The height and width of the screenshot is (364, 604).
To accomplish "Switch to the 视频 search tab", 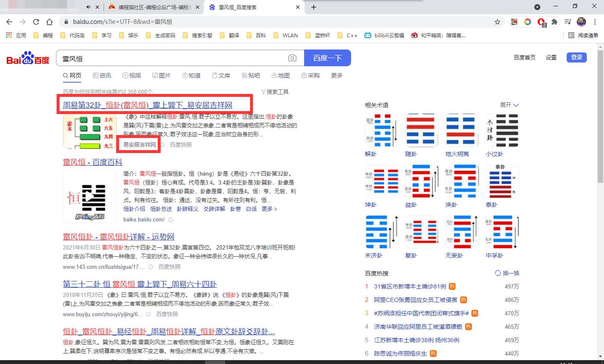I will point(132,75).
